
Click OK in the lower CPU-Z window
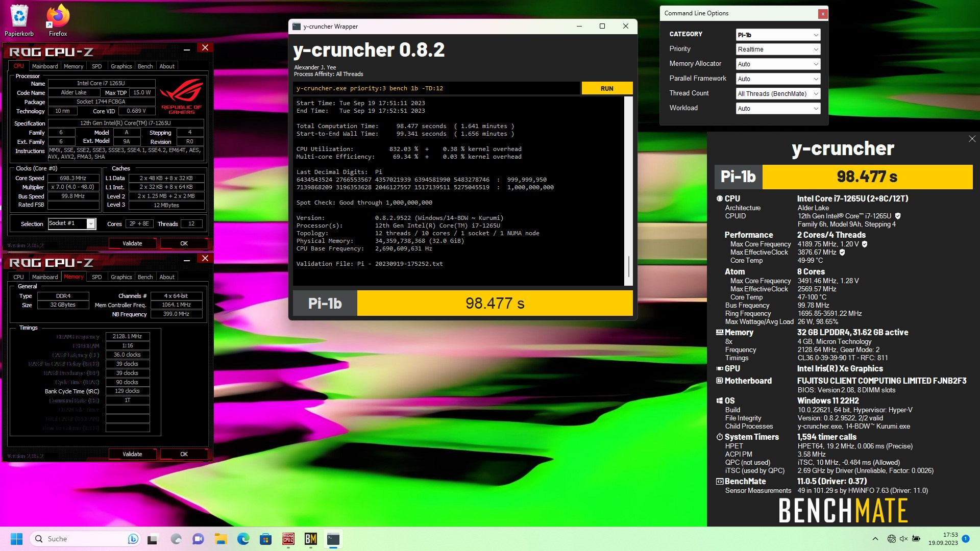pyautogui.click(x=184, y=454)
